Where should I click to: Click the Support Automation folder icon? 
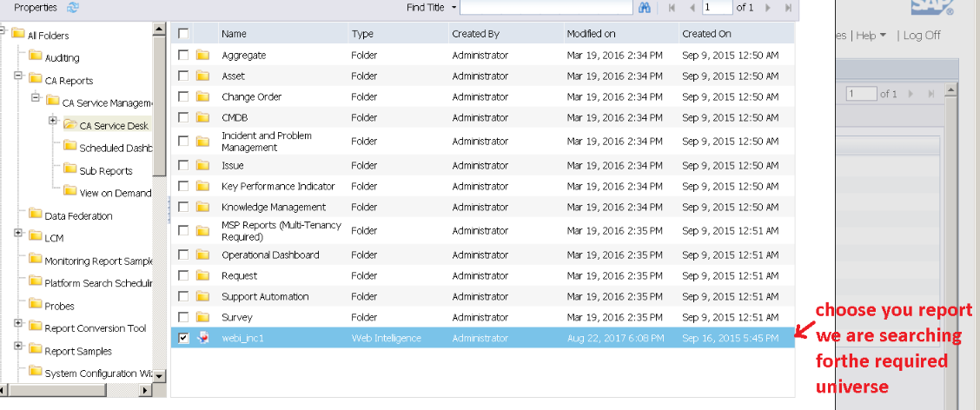coord(202,296)
